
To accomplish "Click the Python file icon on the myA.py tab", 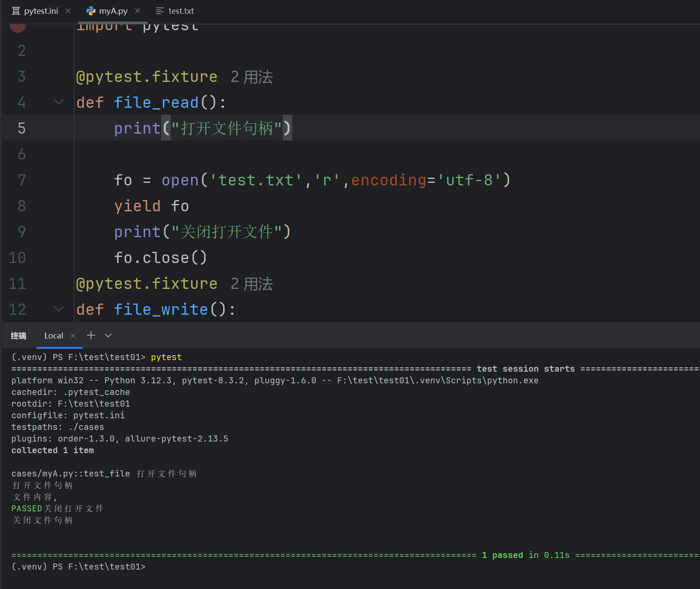I will [x=91, y=11].
